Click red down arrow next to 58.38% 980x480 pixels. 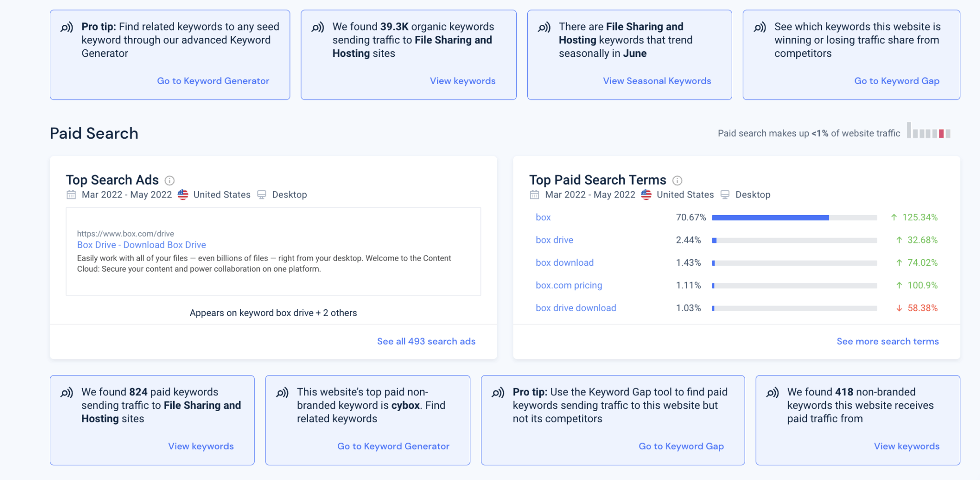(x=899, y=308)
